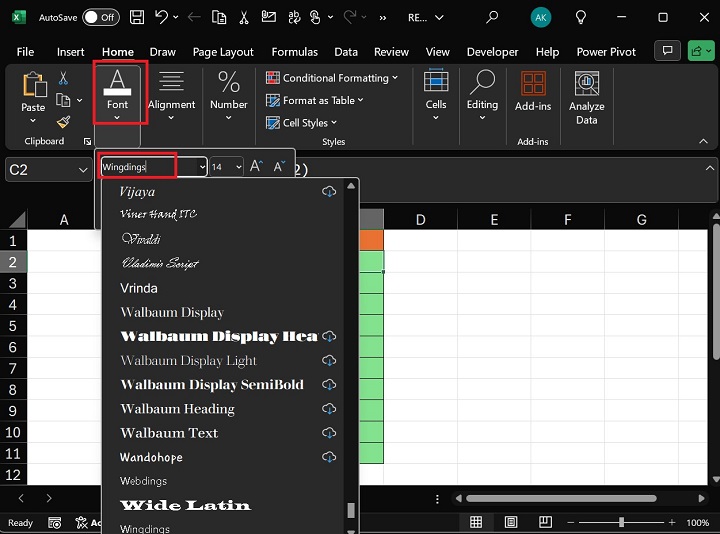Open the font size dropdown

tap(238, 167)
